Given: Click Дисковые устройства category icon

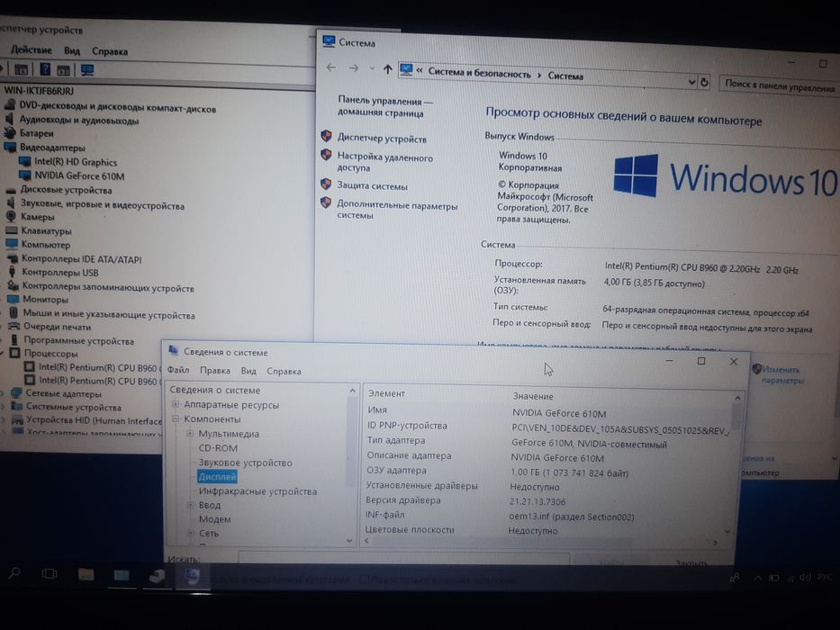Looking at the screenshot, I should tap(11, 190).
